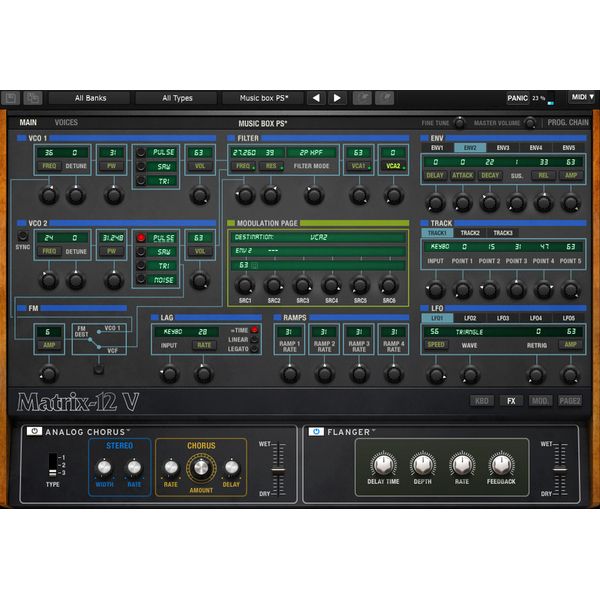Select the ENV3 tab
600x600 pixels.
click(503, 148)
